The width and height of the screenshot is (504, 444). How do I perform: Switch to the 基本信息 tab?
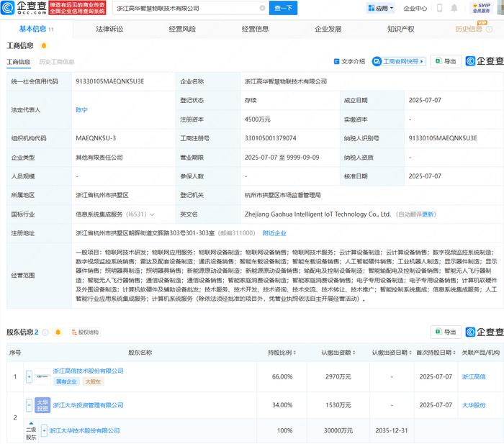pyautogui.click(x=36, y=30)
